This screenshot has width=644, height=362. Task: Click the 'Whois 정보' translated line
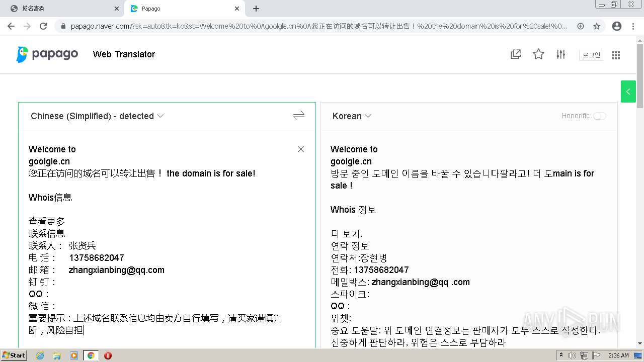coord(353,210)
